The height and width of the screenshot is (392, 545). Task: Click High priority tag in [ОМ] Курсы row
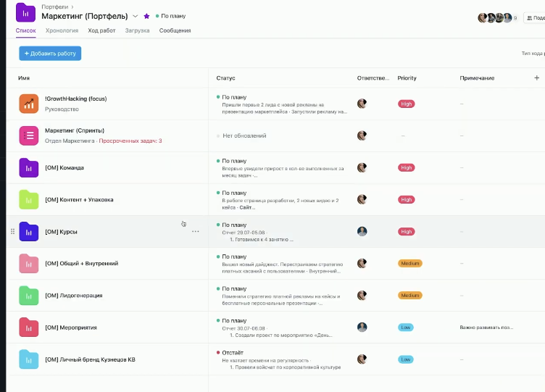(406, 232)
